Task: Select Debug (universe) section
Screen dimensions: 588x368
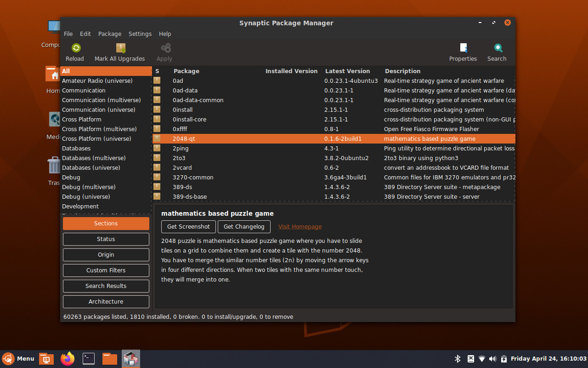Action: [x=106, y=196]
